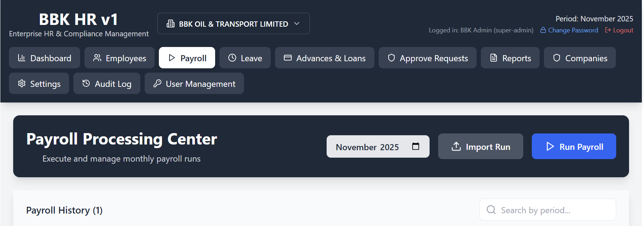The image size is (644, 226).
Task: Click the Leave clock icon
Action: [232, 58]
